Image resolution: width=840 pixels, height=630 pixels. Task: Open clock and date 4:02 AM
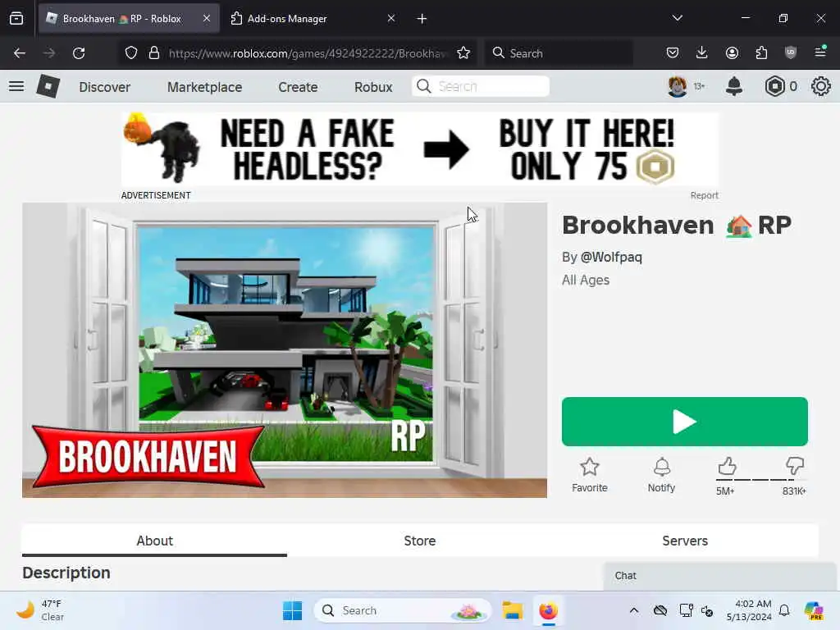[x=748, y=610]
